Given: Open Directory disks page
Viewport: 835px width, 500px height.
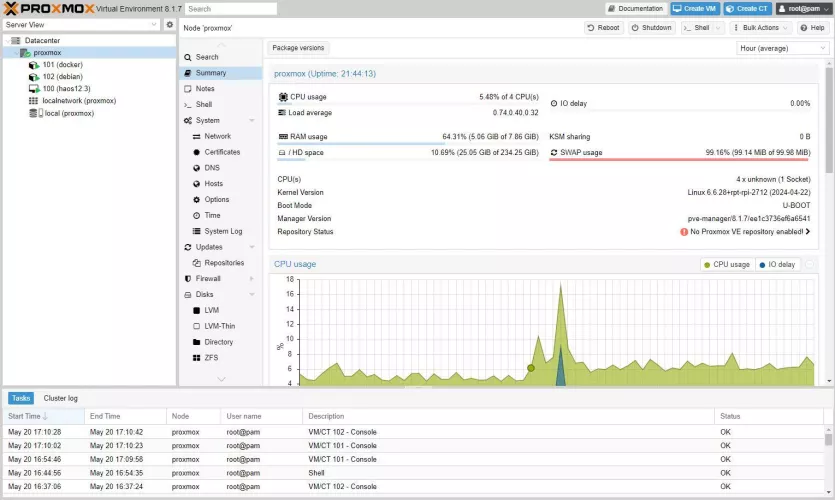Looking at the screenshot, I should (218, 342).
